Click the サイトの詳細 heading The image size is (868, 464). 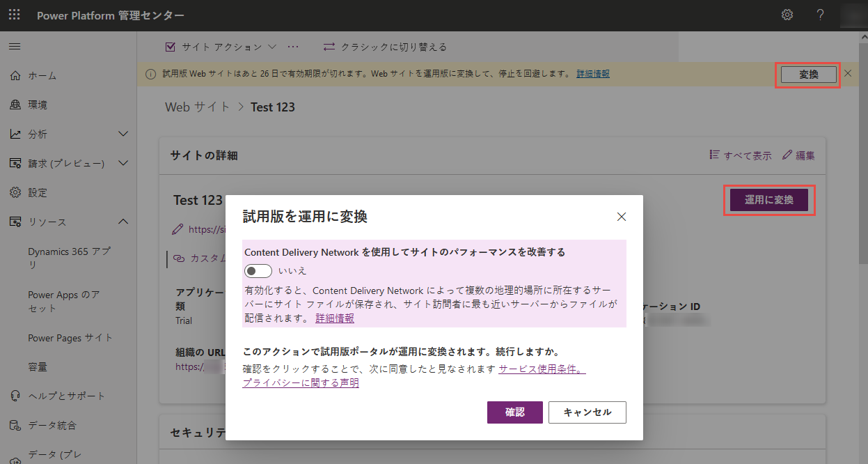204,155
